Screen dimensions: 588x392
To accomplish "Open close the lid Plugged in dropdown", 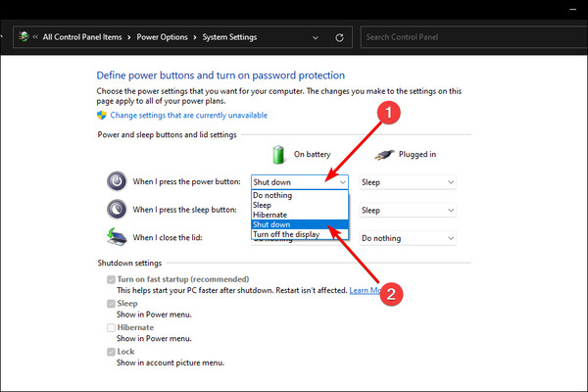I will click(x=408, y=238).
